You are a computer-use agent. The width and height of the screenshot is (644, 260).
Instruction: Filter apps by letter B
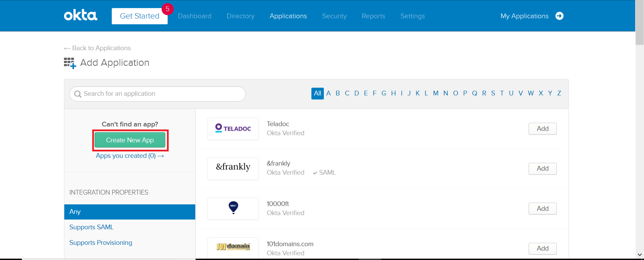click(338, 93)
